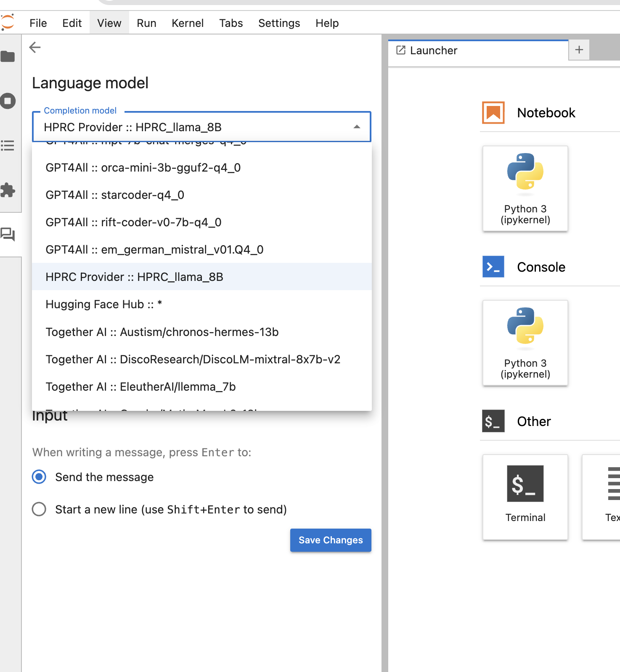Click the Save Changes button

(x=331, y=540)
